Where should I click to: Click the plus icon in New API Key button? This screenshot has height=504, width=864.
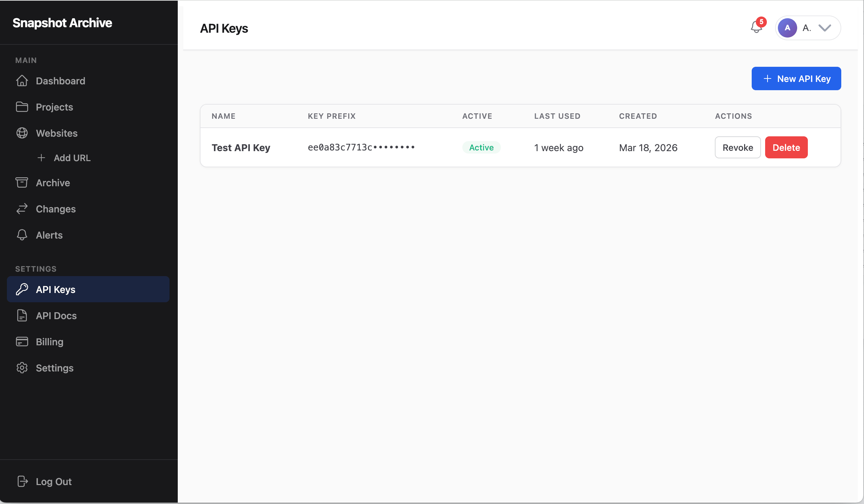click(x=767, y=78)
